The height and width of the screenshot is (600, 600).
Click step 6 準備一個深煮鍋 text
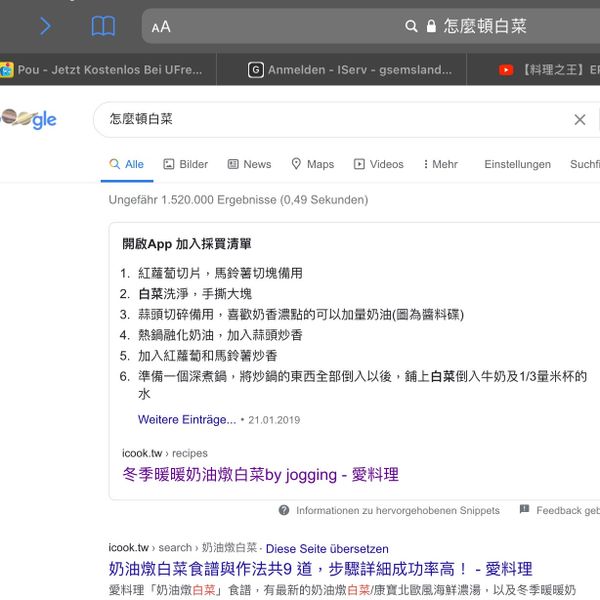(362, 385)
